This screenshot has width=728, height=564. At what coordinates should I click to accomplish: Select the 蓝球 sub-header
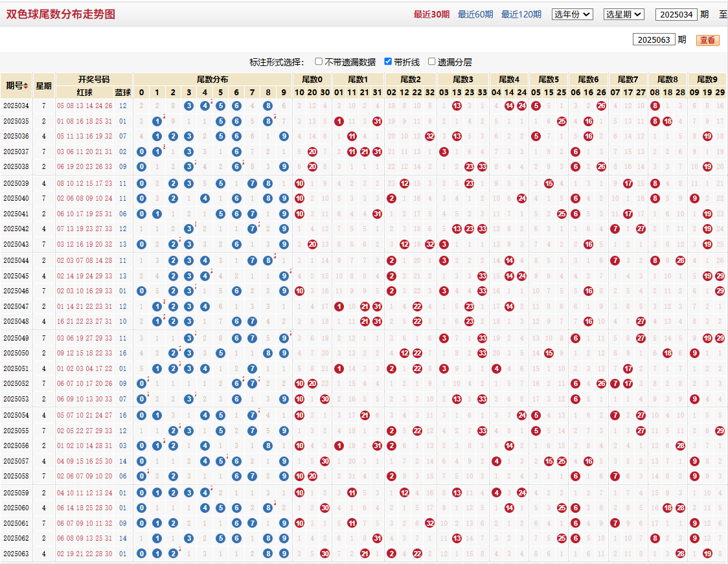(123, 93)
